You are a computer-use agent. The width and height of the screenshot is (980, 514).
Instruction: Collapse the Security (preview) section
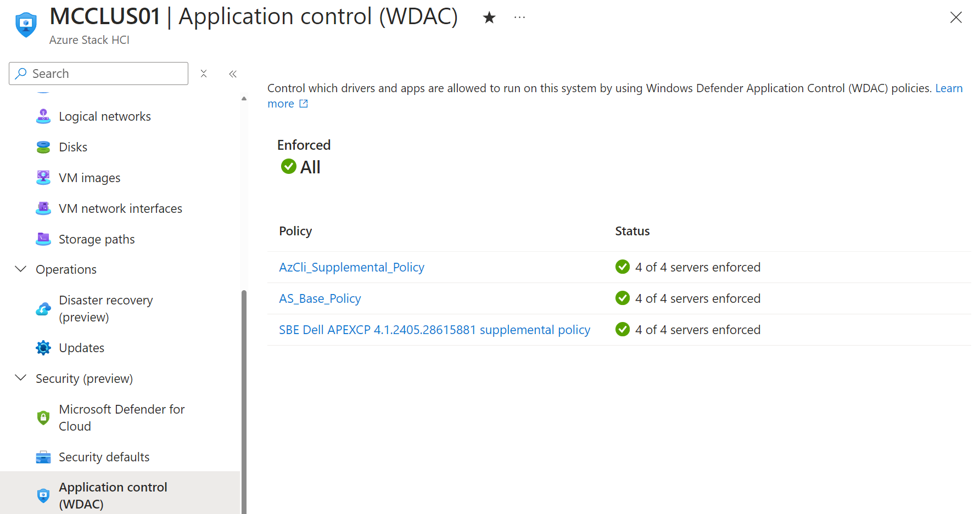point(20,377)
